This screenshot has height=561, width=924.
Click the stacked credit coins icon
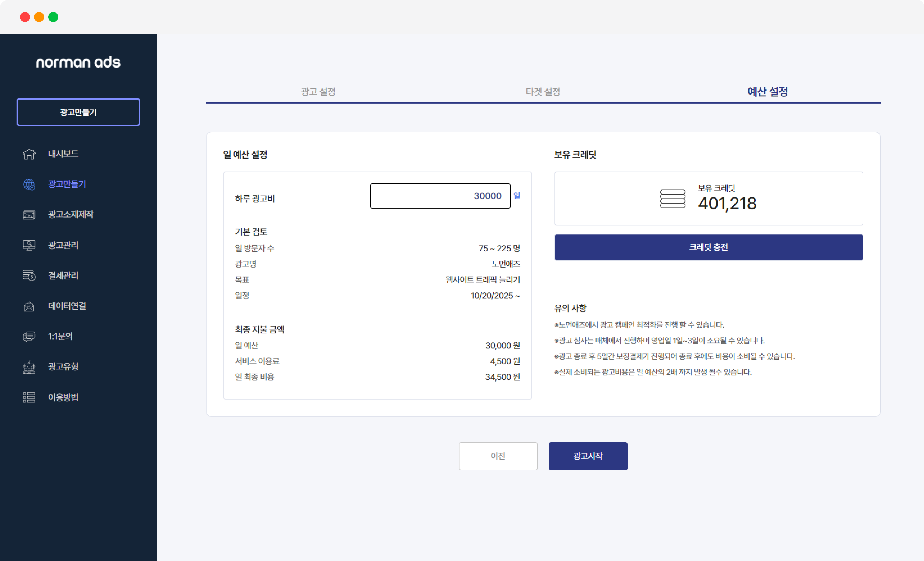tap(672, 199)
